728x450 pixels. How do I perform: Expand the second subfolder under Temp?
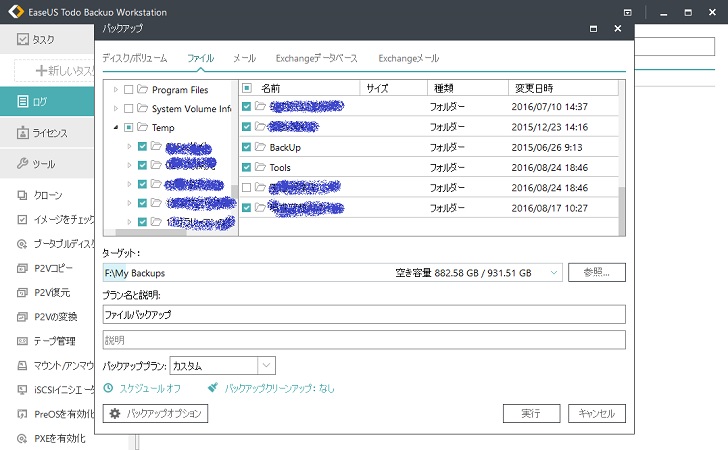tap(129, 165)
